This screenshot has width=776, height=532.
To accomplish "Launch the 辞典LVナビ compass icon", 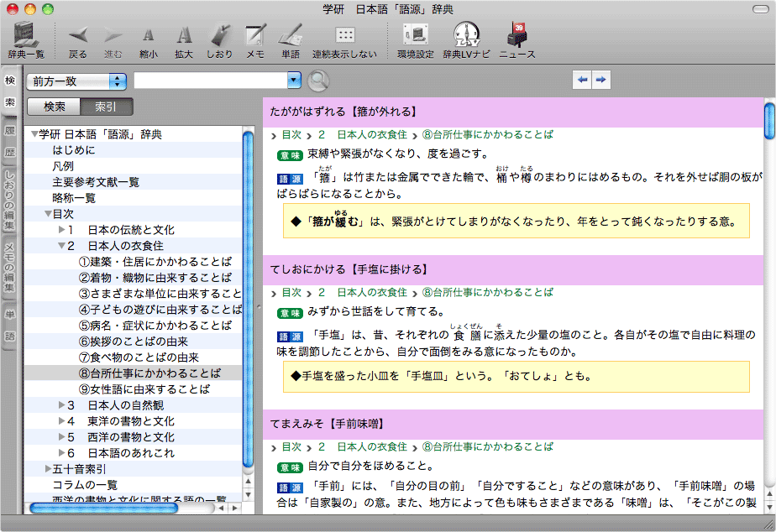I will coord(466,41).
